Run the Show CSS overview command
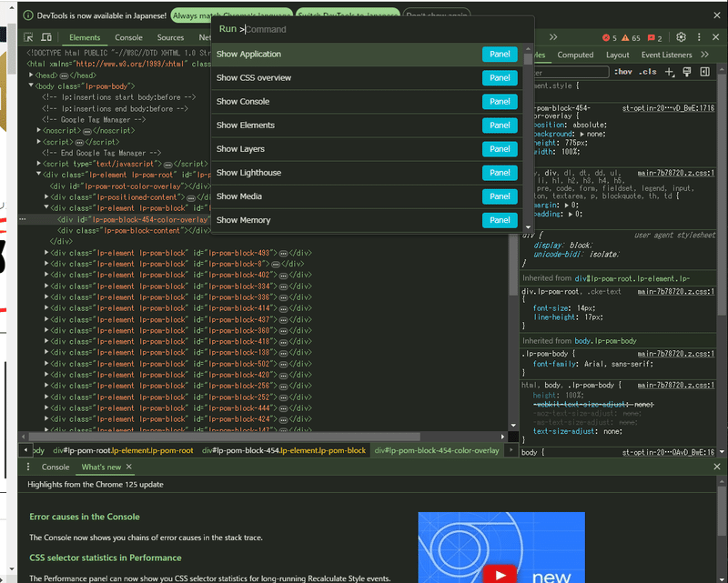Screen dimensions: 728x583 pos(367,78)
